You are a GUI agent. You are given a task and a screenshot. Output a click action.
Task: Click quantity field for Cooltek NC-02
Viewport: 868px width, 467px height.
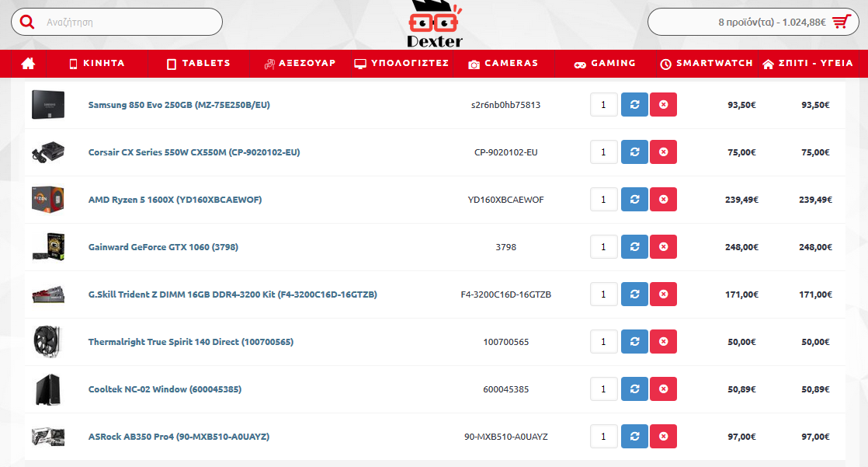tap(604, 389)
